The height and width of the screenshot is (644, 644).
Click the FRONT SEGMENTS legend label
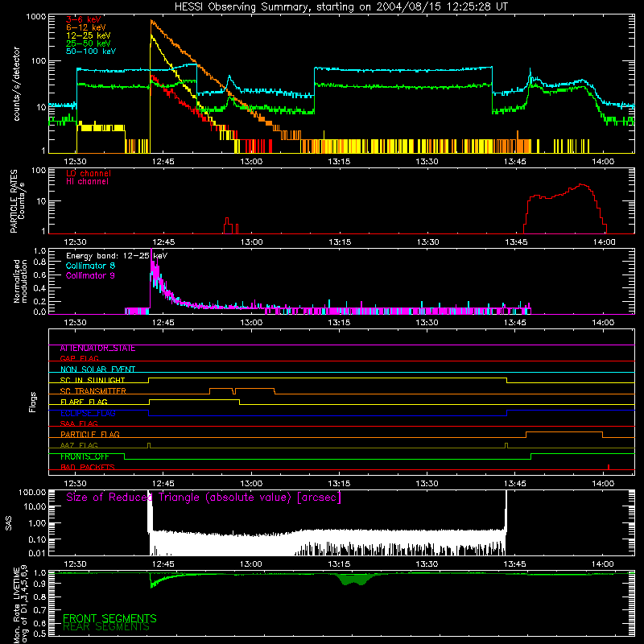109,618
